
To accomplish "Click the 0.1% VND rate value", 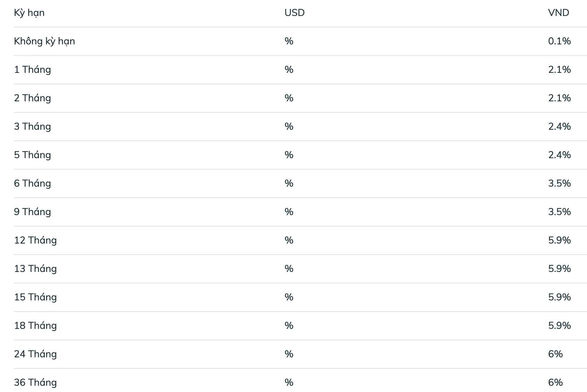I will (x=559, y=41).
